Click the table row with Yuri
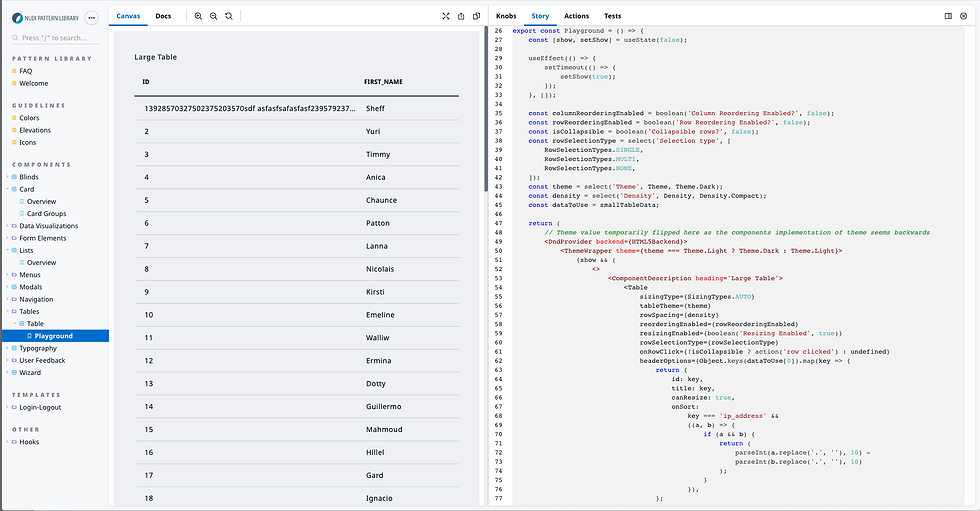This screenshot has height=511, width=980. (x=296, y=131)
